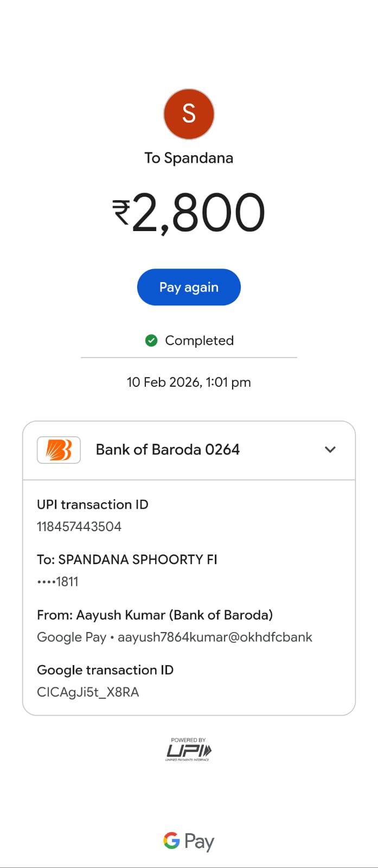This screenshot has height=868, width=378.
Task: Click the To Spandana recipient name
Action: pyautogui.click(x=189, y=158)
